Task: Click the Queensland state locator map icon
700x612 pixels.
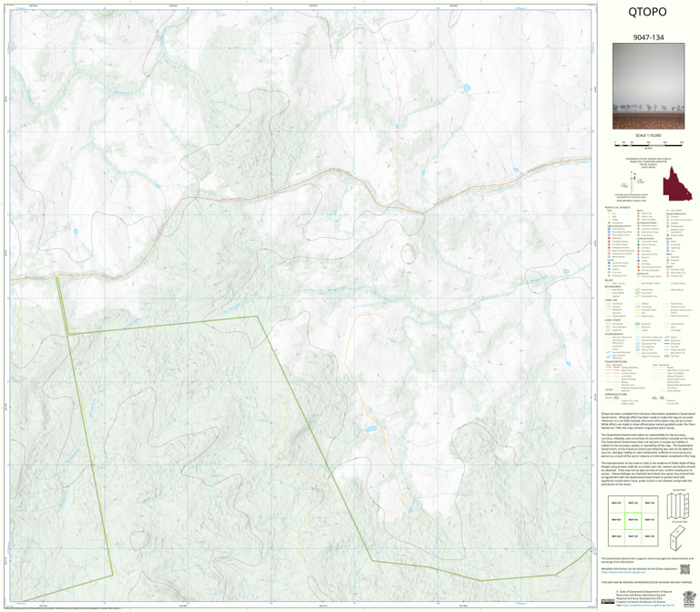Action: click(x=677, y=183)
